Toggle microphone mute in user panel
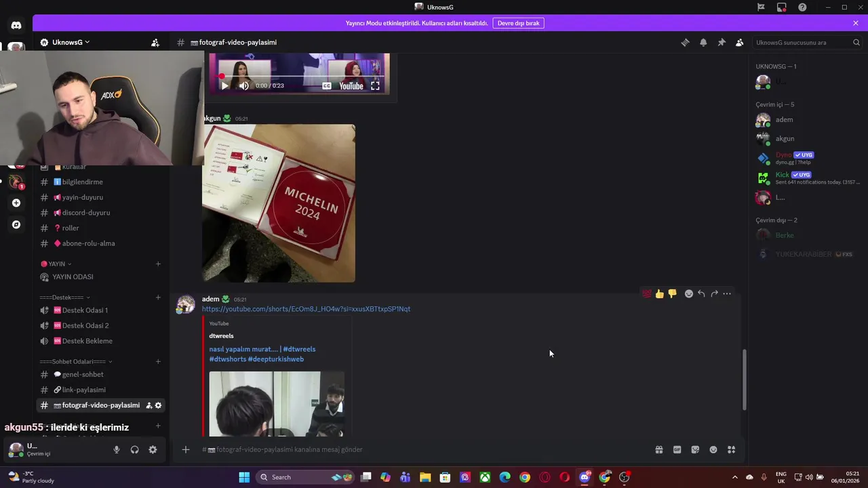This screenshot has height=488, width=868. pos(117,449)
